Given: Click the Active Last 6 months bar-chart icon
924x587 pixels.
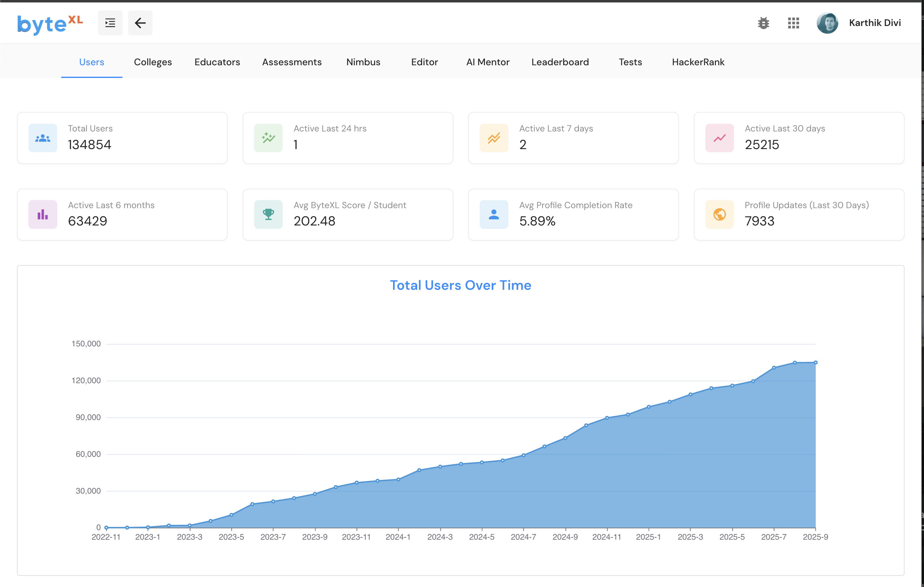Looking at the screenshot, I should [43, 214].
